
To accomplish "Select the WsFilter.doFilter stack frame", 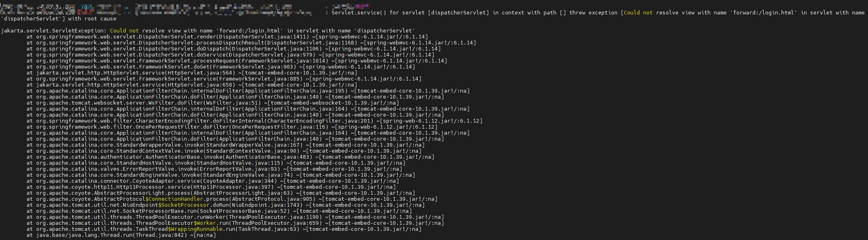I will [213, 103].
